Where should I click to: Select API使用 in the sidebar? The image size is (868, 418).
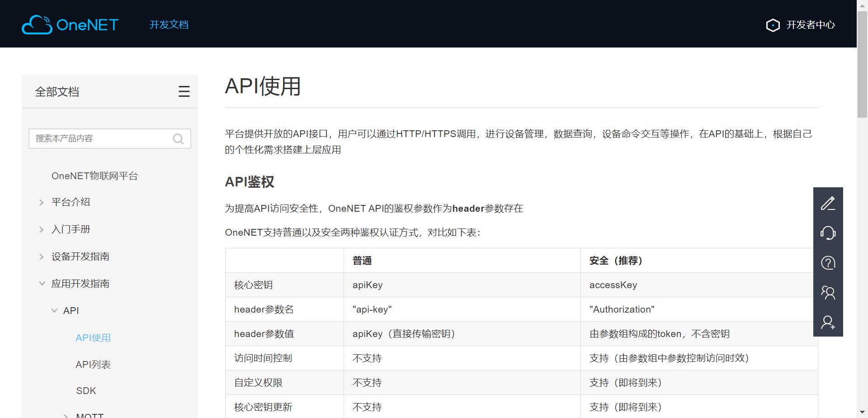[x=93, y=337]
